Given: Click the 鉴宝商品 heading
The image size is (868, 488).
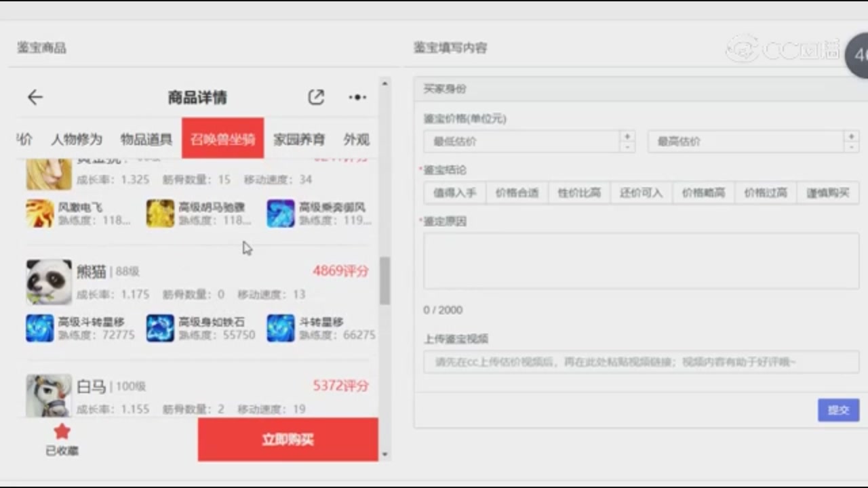Looking at the screenshot, I should pos(41,48).
